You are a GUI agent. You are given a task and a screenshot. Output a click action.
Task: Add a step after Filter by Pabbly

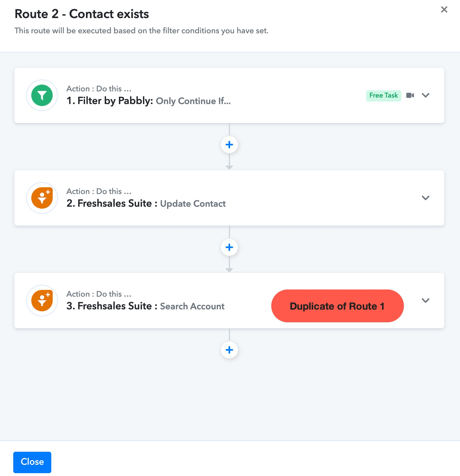[x=229, y=145]
